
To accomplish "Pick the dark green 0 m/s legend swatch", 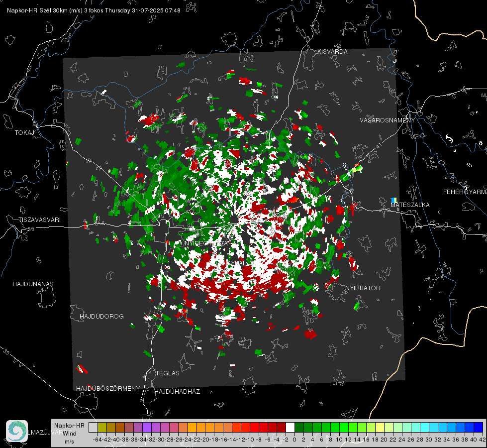I will pos(299,427).
